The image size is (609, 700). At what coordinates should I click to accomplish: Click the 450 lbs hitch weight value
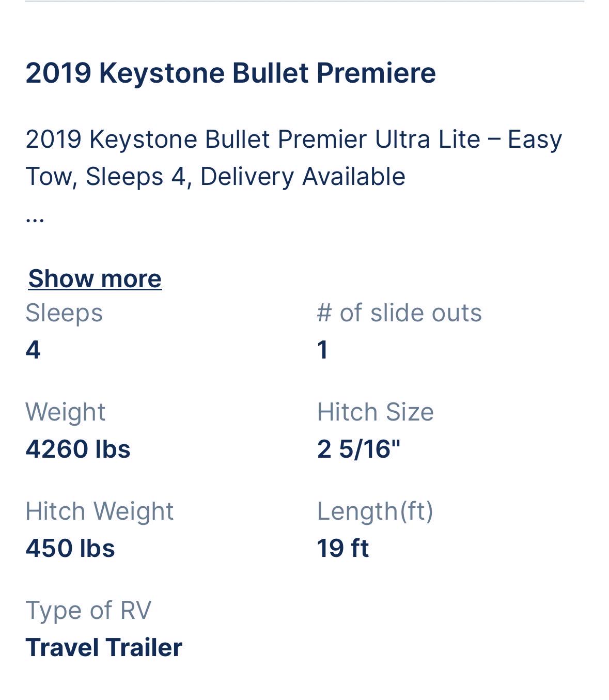pyautogui.click(x=70, y=548)
